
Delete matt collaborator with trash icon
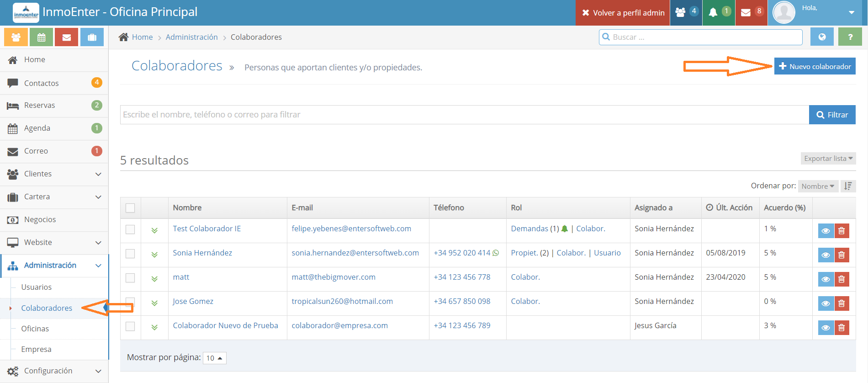(x=842, y=279)
